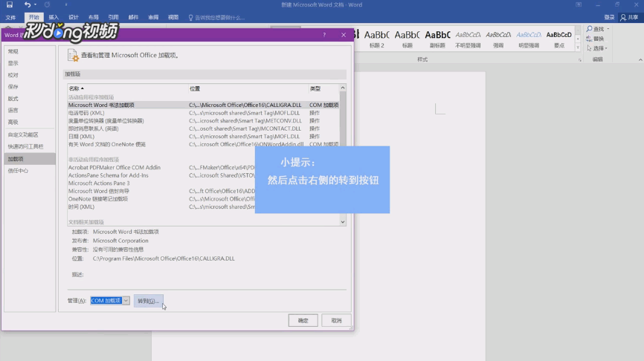The height and width of the screenshot is (361, 644).
Task: Click the ribbon display options icon
Action: (x=579, y=5)
